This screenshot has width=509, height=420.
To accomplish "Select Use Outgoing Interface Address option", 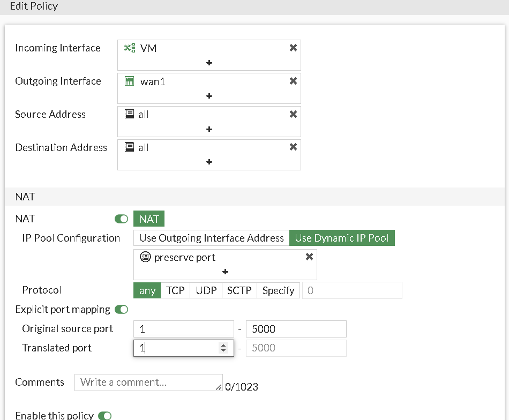I will coord(211,238).
